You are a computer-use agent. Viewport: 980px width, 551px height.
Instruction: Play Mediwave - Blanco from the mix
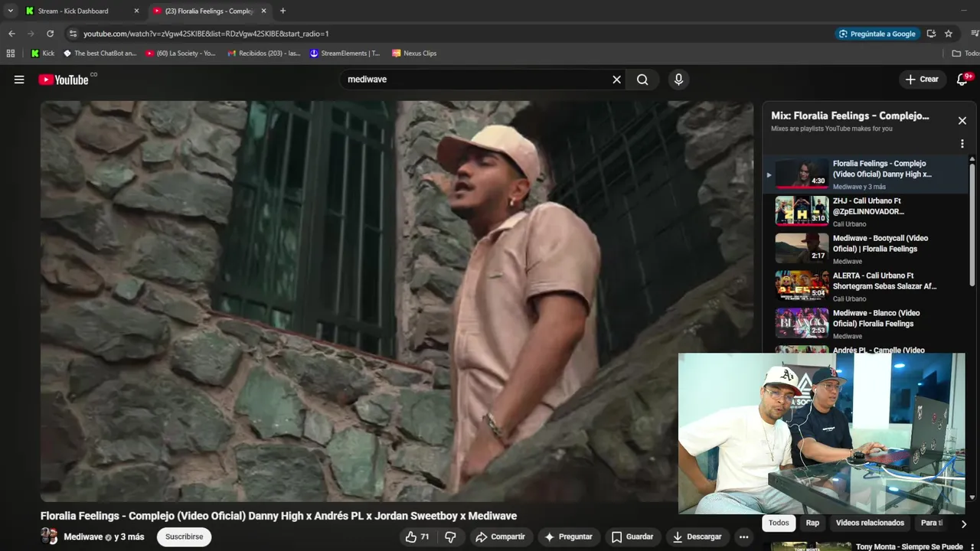(x=866, y=324)
